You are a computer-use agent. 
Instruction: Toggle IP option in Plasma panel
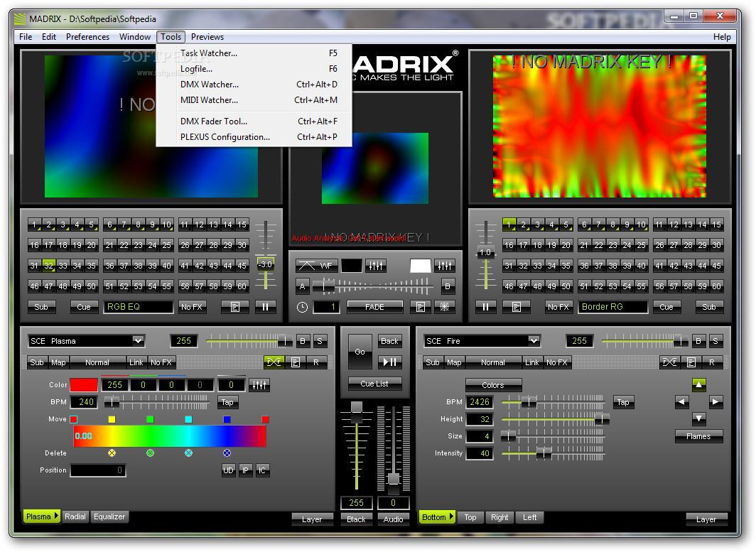click(245, 470)
